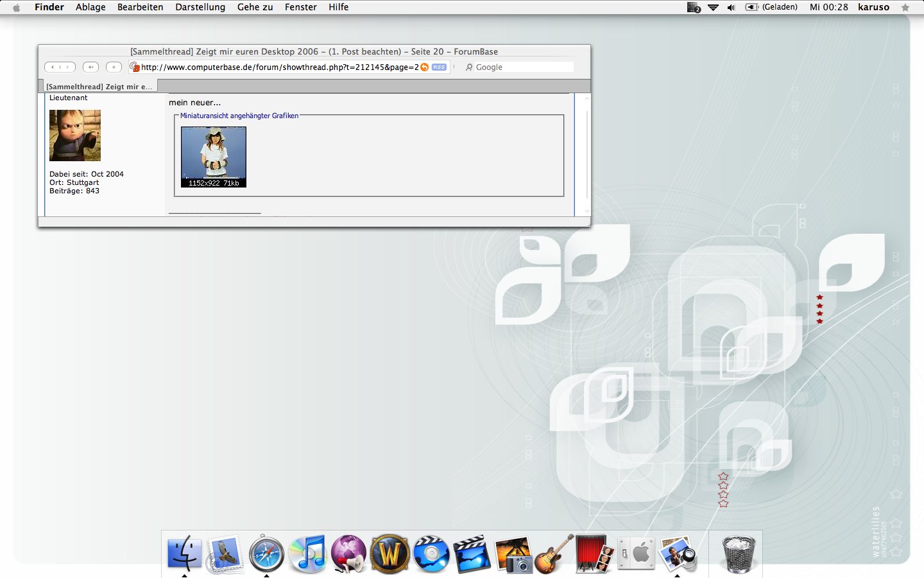Click the 'mein neuer...' post text
924x578 pixels.
click(x=194, y=103)
